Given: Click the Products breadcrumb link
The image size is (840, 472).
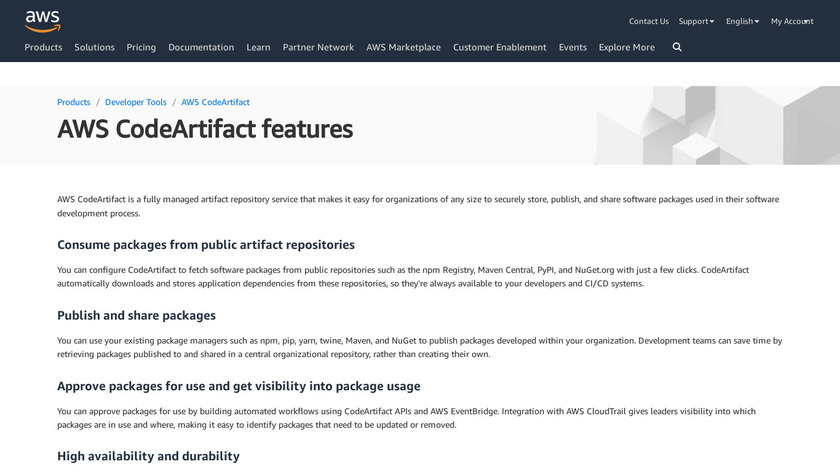Looking at the screenshot, I should point(73,102).
